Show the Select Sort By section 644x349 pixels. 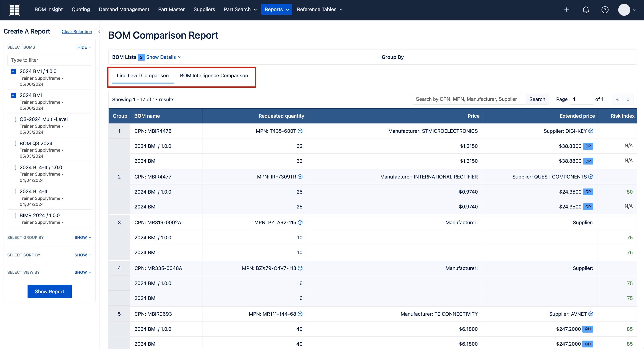83,255
